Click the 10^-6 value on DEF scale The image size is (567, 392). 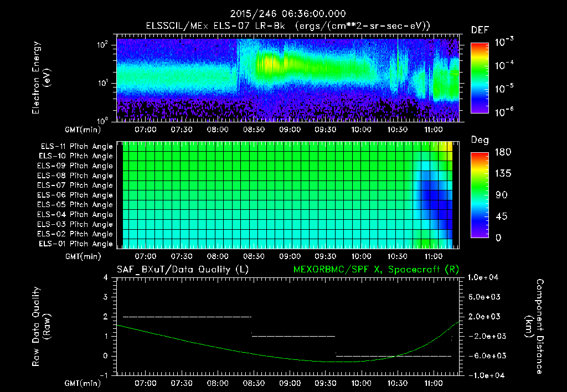point(504,112)
